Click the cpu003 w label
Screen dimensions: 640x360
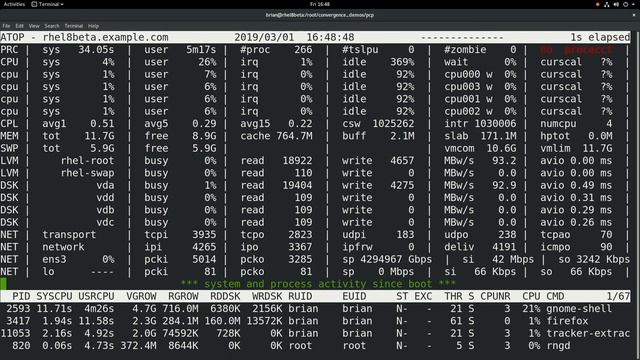pyautogui.click(x=468, y=87)
